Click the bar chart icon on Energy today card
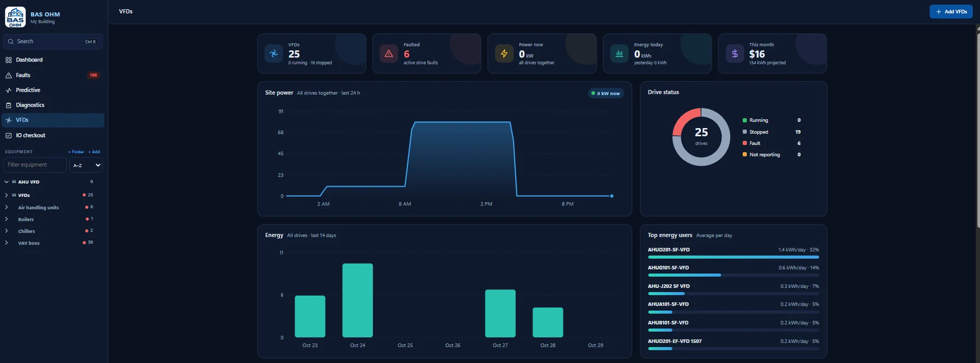The image size is (980, 363). pyautogui.click(x=619, y=53)
